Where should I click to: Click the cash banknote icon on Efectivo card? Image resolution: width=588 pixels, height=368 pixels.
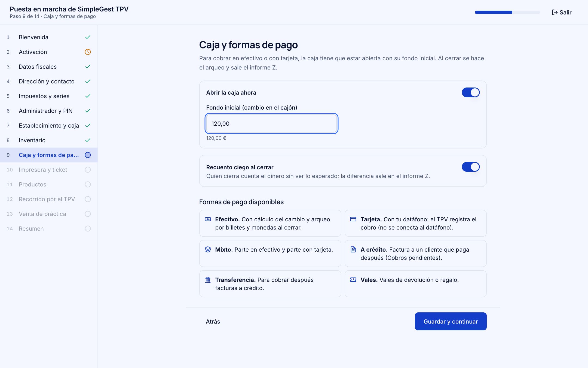(208, 219)
